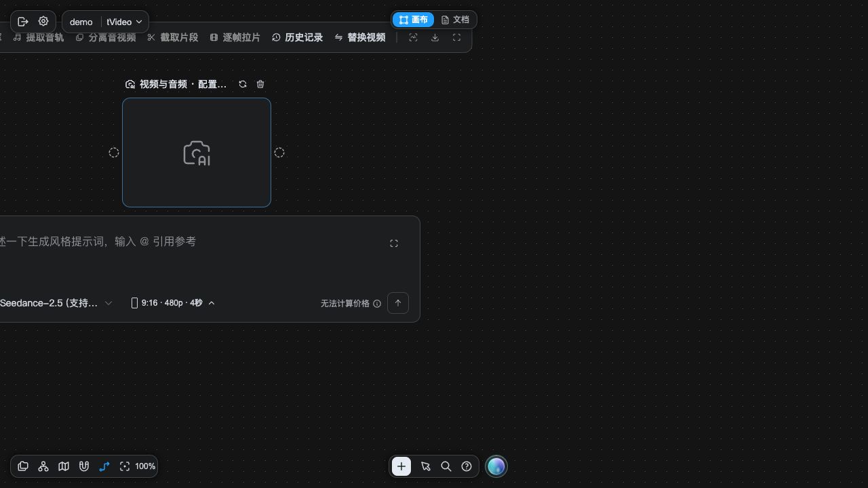Select 提取音轨 extract audio track
This screenshot has width=868, height=488.
(39, 37)
